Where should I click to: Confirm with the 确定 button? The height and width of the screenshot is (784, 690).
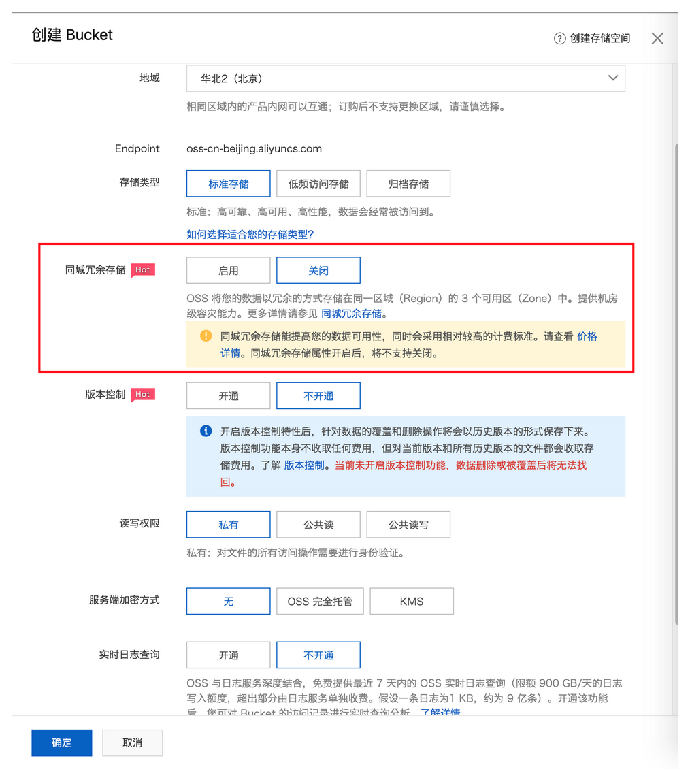click(61, 742)
